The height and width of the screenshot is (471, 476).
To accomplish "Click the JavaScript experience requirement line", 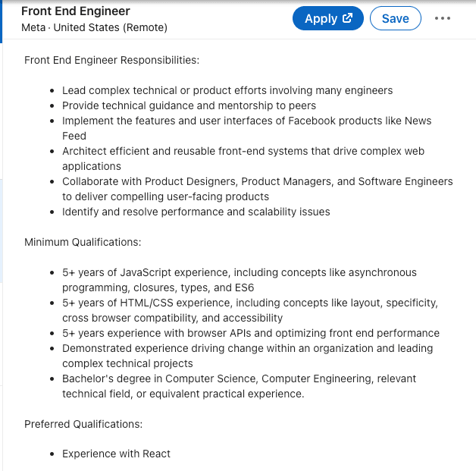I will click(x=239, y=272).
